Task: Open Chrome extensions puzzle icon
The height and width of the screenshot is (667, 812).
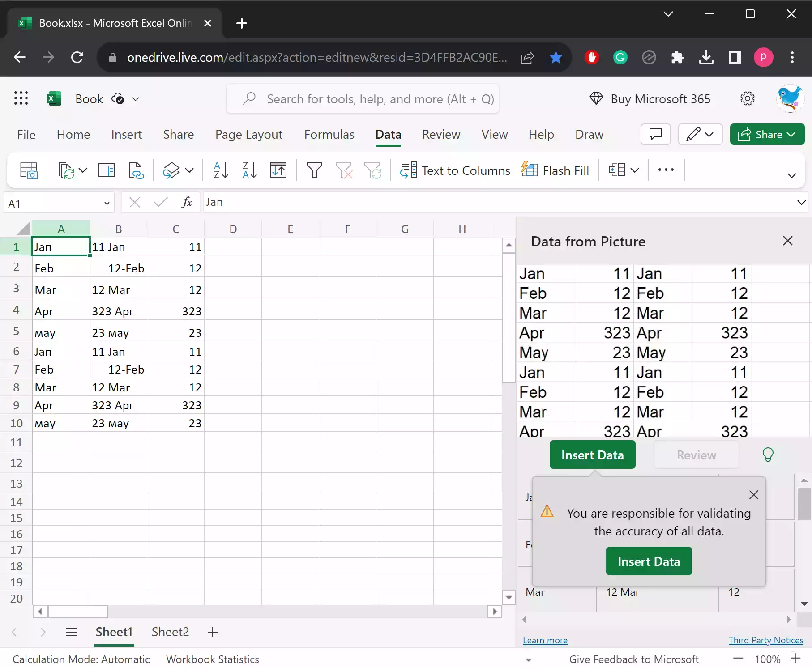Action: coord(678,57)
